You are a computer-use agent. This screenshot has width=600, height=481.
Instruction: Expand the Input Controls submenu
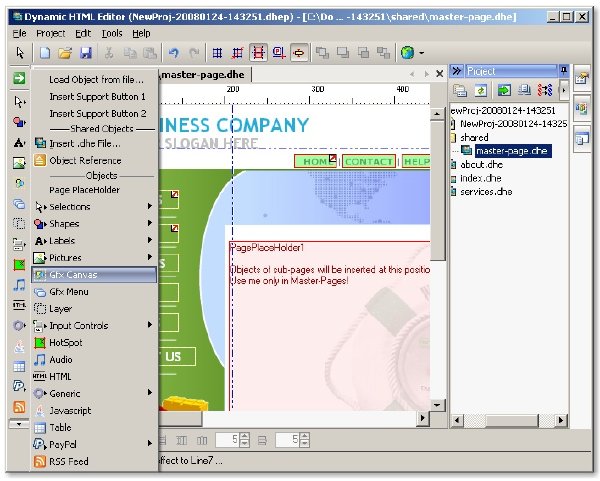pos(94,326)
